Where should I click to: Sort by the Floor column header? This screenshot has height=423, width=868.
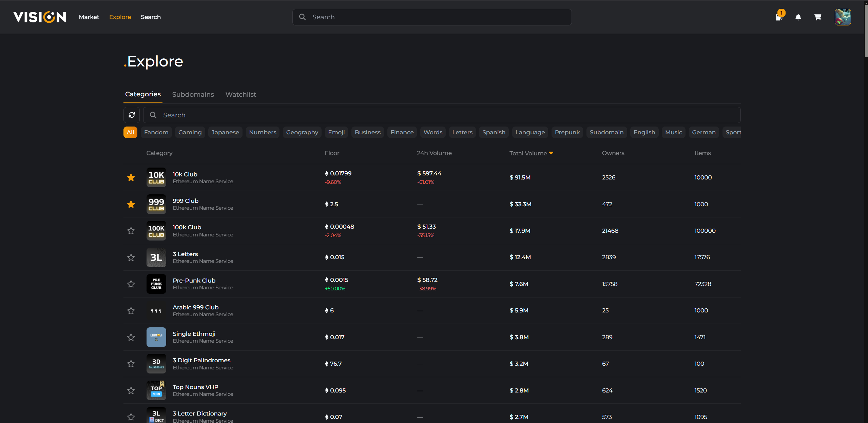click(332, 153)
